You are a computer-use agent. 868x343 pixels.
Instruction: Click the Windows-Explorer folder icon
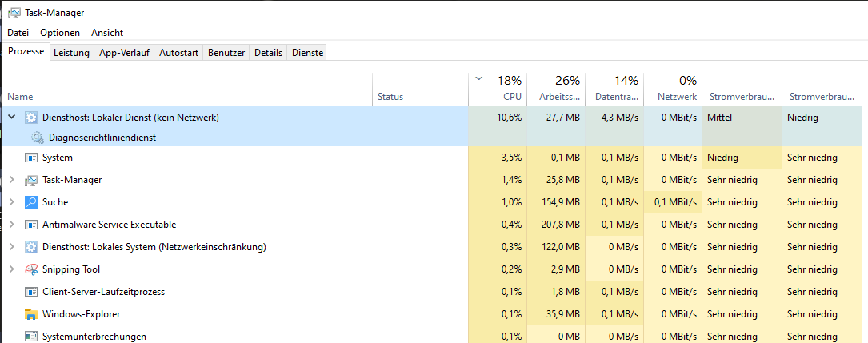(31, 314)
